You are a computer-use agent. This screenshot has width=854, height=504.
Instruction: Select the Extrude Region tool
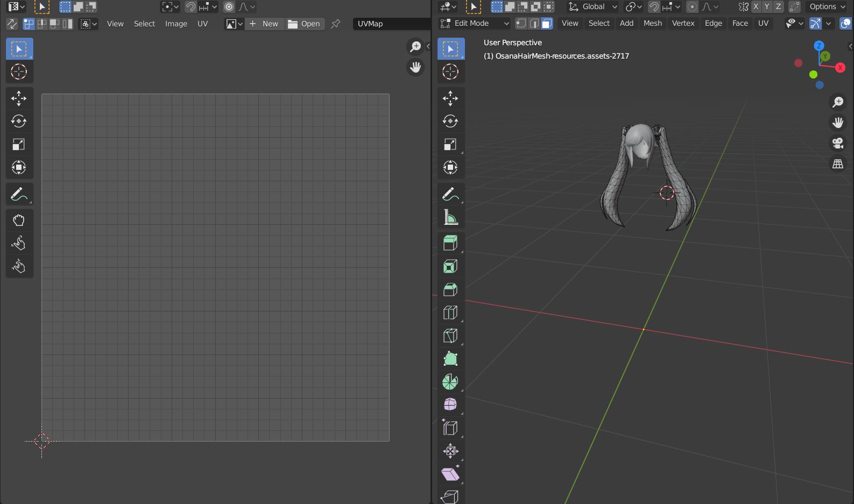click(x=450, y=243)
